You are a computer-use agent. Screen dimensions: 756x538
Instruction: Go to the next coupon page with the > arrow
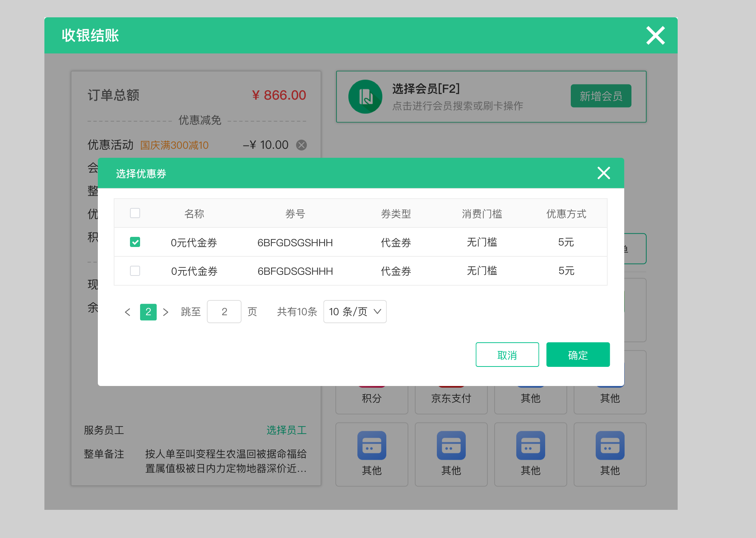click(x=166, y=312)
